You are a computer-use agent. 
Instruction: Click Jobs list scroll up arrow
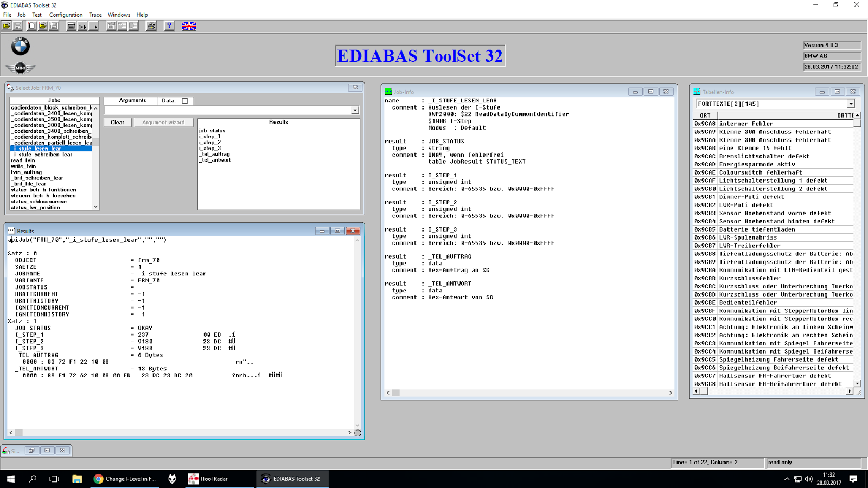click(x=96, y=108)
